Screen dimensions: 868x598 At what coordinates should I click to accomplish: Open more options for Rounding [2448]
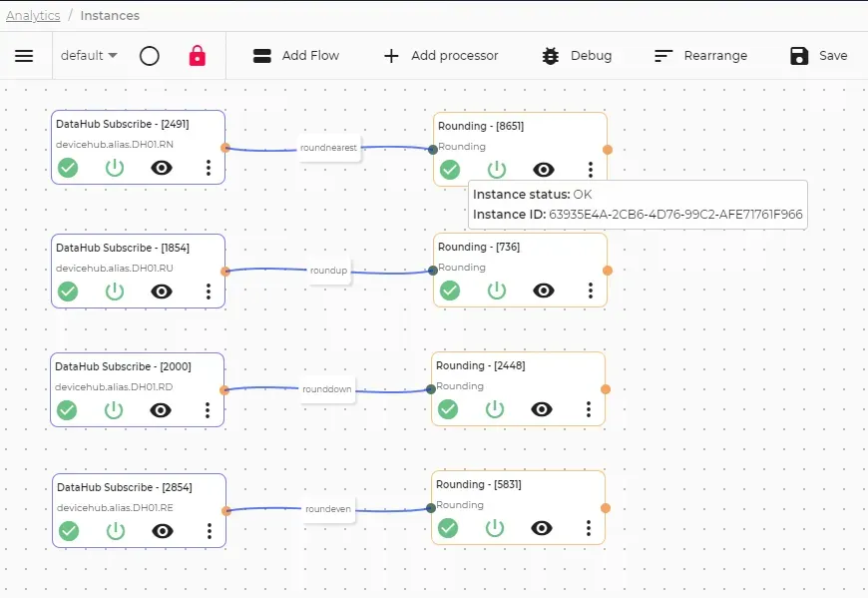588,409
